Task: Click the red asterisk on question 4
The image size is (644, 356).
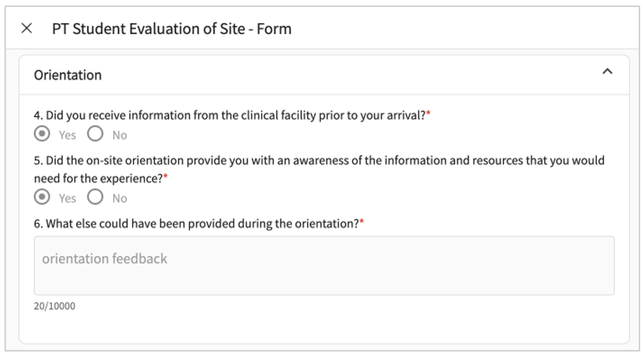Action: tap(429, 112)
